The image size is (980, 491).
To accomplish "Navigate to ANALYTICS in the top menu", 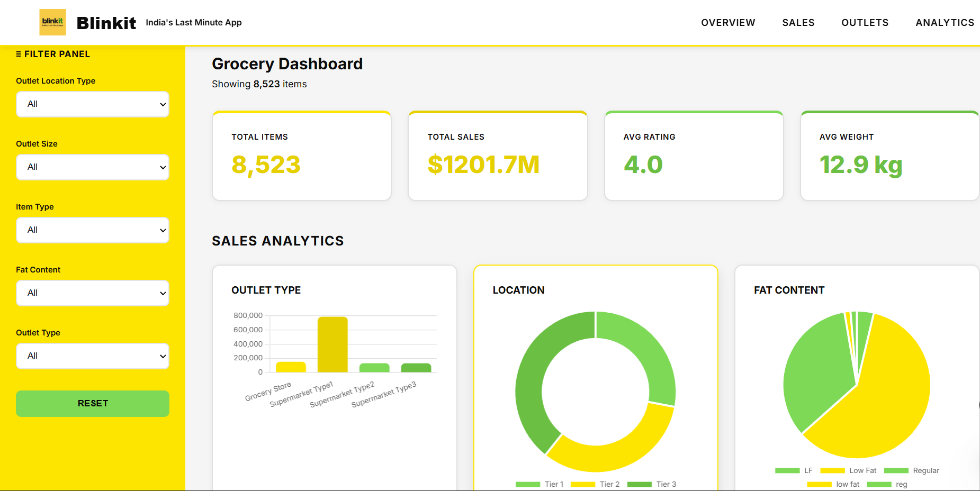I will coord(945,23).
